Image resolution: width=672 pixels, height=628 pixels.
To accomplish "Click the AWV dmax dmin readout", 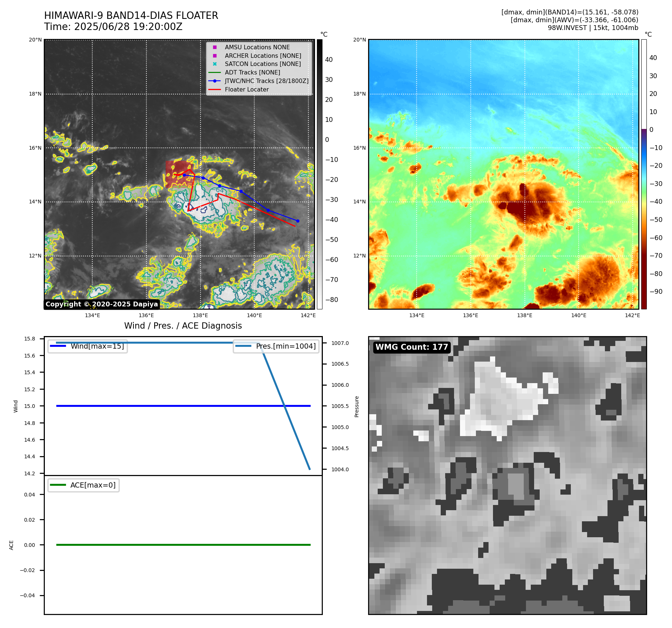I will click(575, 20).
